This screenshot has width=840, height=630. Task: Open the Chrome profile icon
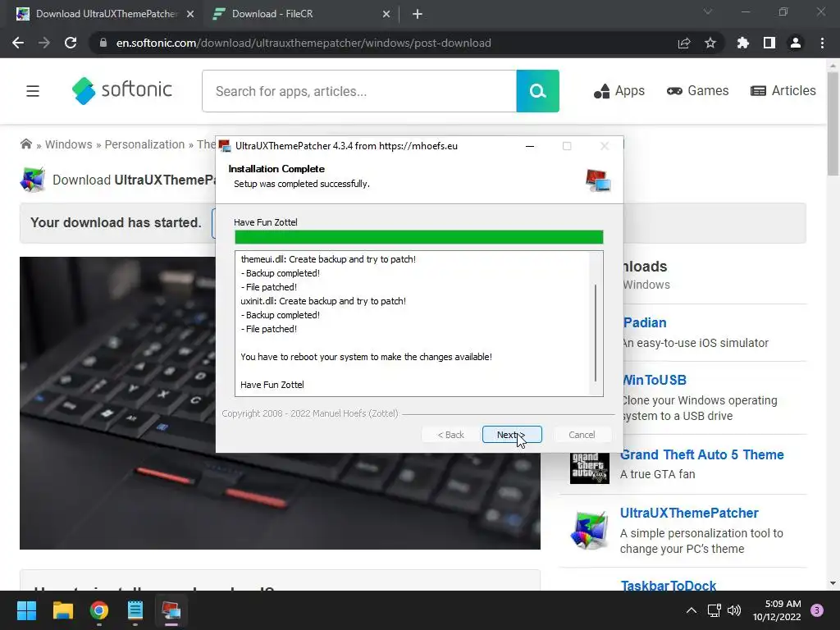pos(796,43)
